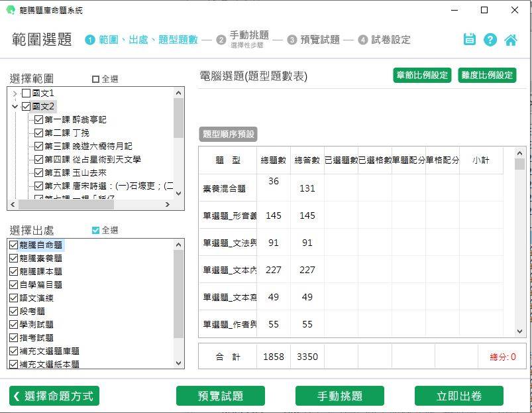Screen dimensions: 532x413
Task: Click left arrow of range horizontal scrollbar
Action: pos(13,204)
